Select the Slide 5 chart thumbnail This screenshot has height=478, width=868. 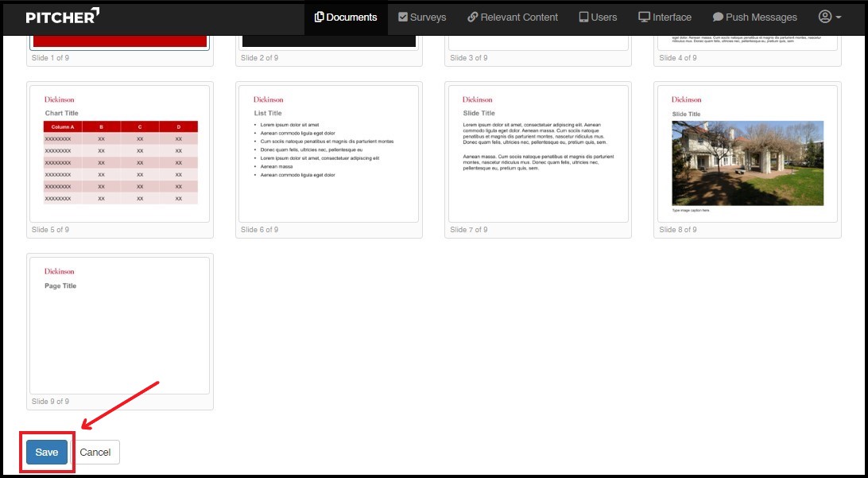(120, 154)
